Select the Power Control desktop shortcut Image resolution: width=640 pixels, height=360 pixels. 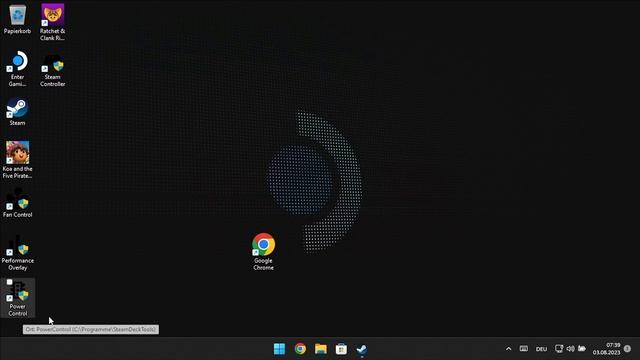18,298
